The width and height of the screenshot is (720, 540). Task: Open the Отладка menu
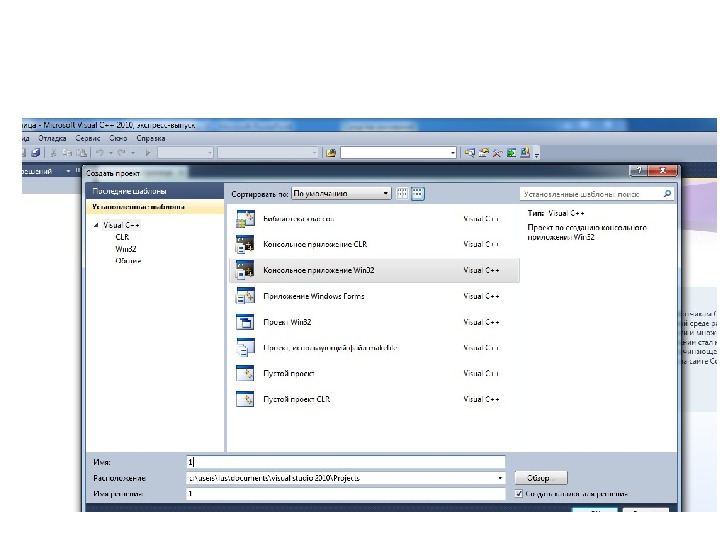(52, 138)
